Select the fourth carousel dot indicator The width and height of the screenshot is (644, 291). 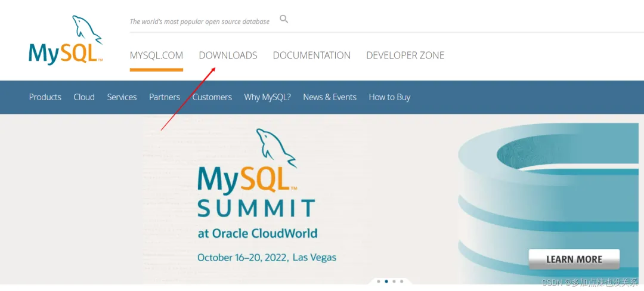click(402, 281)
